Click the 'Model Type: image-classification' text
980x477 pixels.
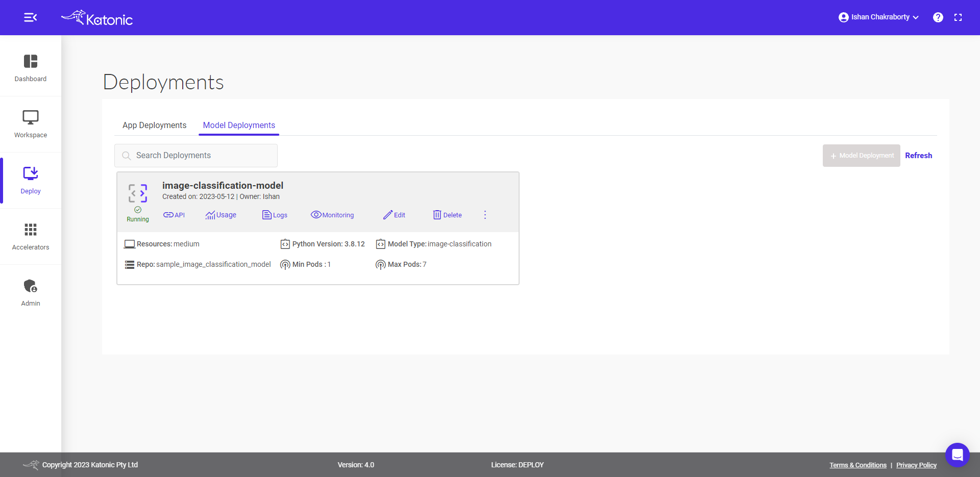click(x=439, y=244)
